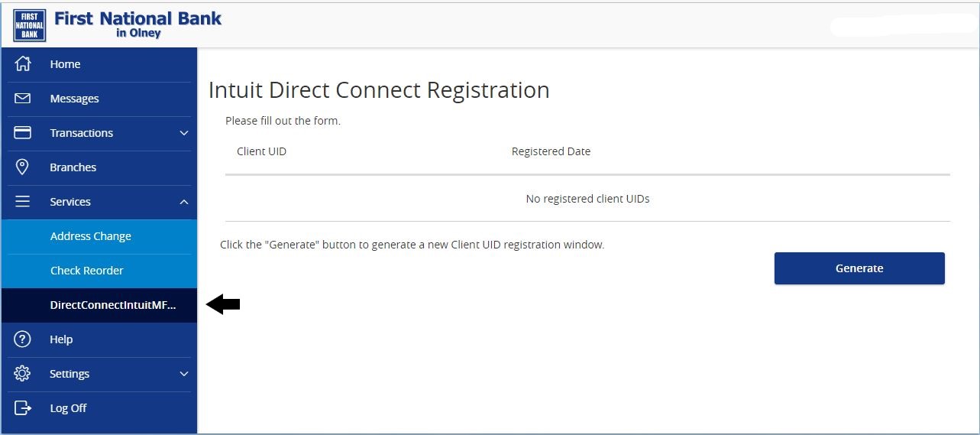Click the Branches location pin icon

23,167
